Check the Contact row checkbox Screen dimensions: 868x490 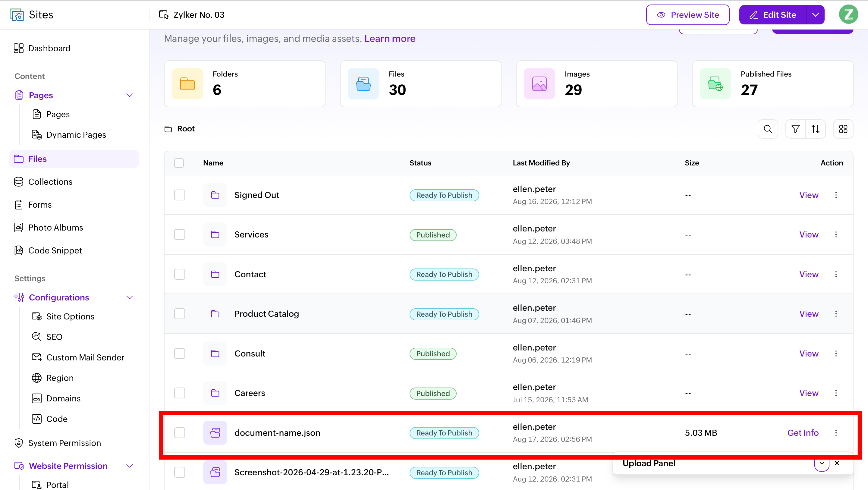point(180,274)
